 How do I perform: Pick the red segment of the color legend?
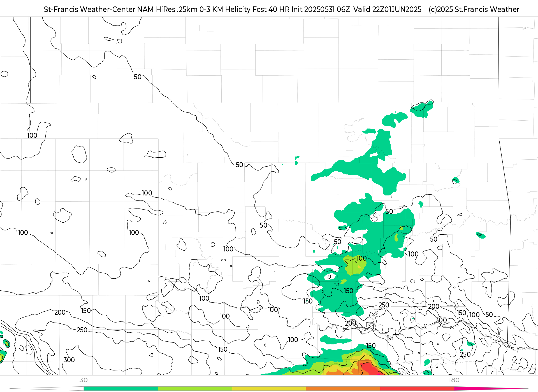coord(417,389)
